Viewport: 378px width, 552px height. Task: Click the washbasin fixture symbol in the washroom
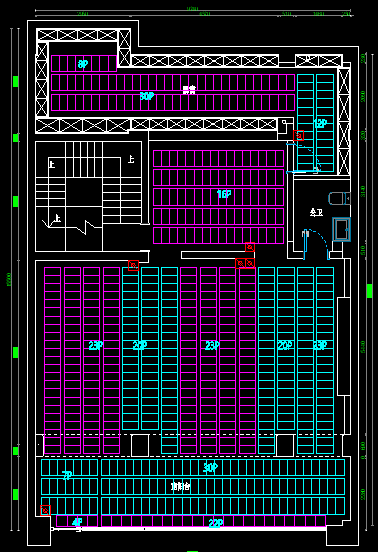pos(341,230)
